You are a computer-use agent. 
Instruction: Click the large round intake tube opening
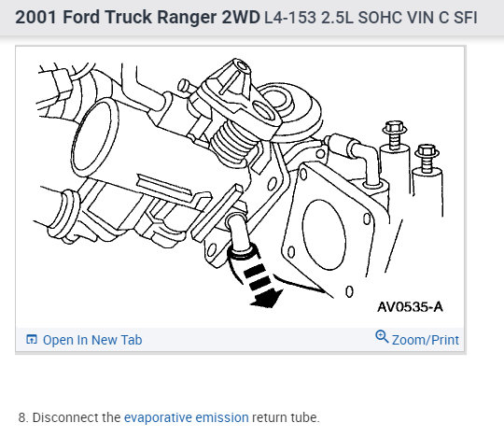click(x=94, y=137)
